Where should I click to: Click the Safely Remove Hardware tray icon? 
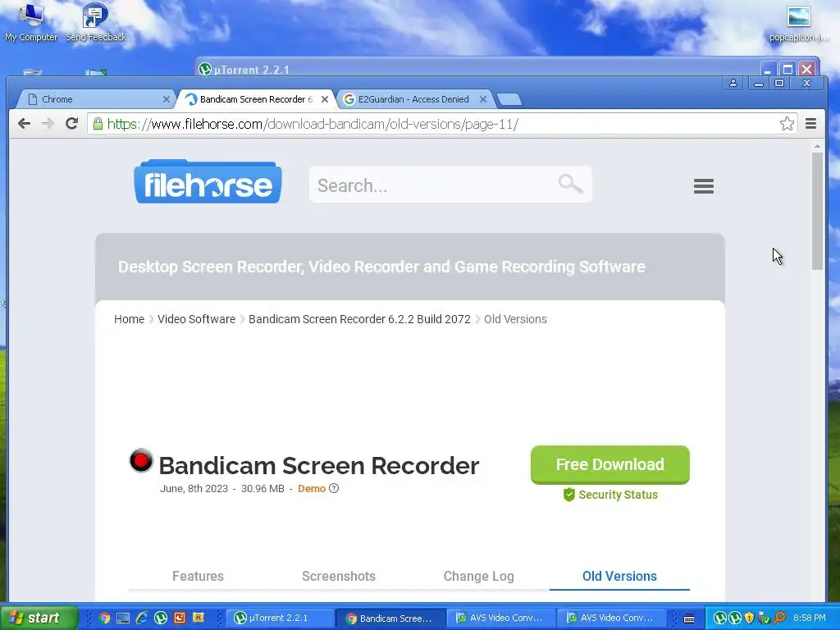[764, 618]
